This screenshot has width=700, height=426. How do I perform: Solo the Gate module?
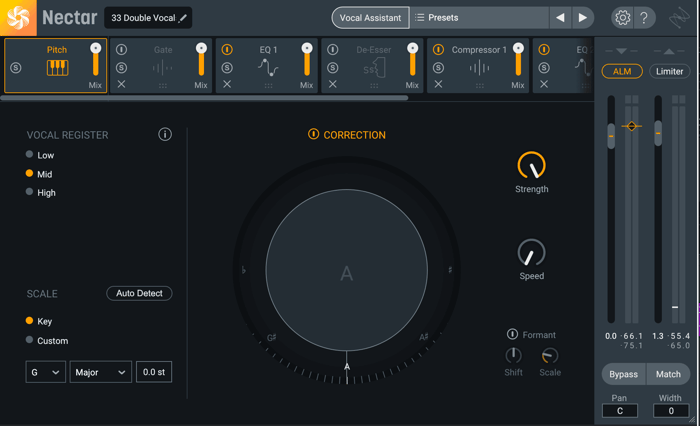(121, 68)
